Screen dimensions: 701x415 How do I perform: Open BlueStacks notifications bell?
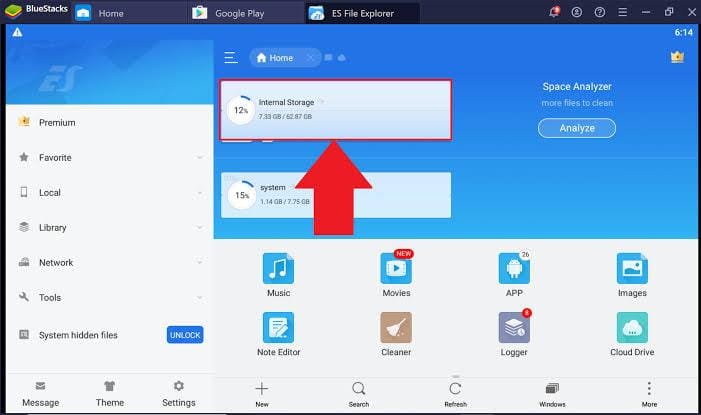[554, 12]
